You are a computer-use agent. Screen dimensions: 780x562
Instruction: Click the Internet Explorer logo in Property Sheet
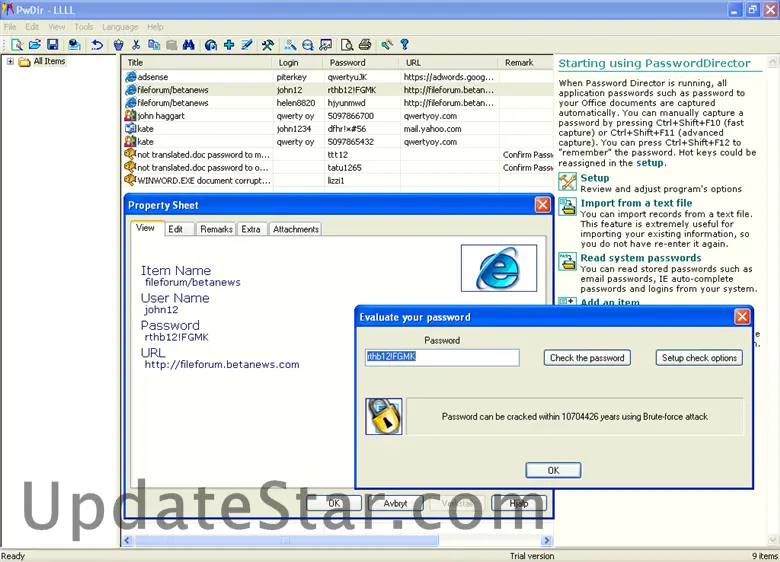pos(499,268)
